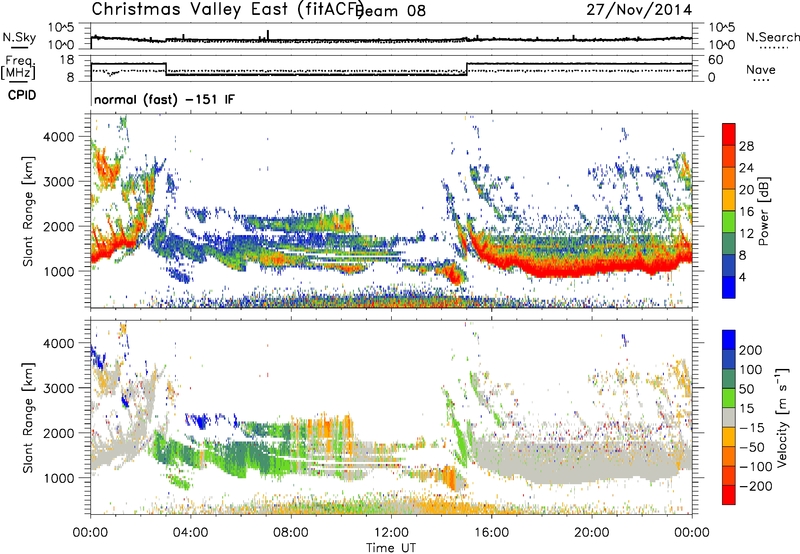The width and height of the screenshot is (800, 554).
Task: Click the velocity panel 'Slant Range [km]' label
Action: (x=28, y=418)
